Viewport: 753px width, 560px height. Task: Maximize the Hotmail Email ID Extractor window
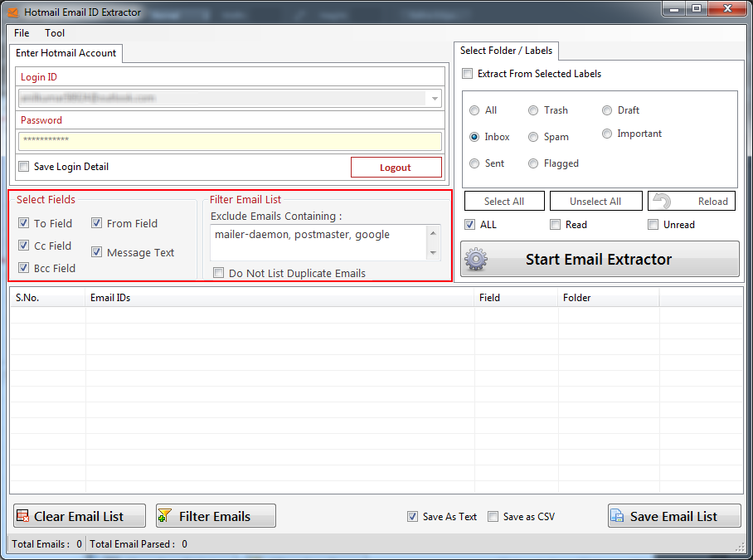pos(697,9)
